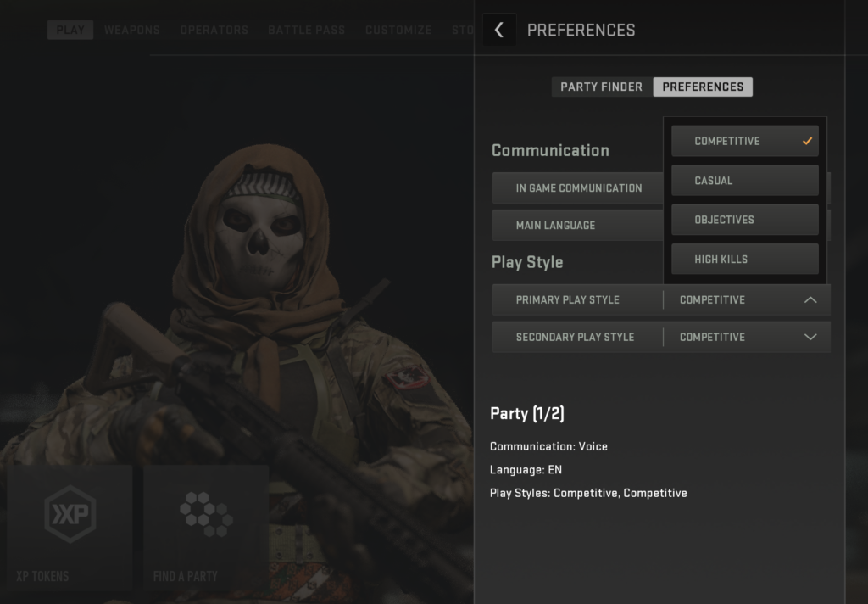Switch to the Party Finder tab
This screenshot has width=868, height=604.
click(600, 87)
